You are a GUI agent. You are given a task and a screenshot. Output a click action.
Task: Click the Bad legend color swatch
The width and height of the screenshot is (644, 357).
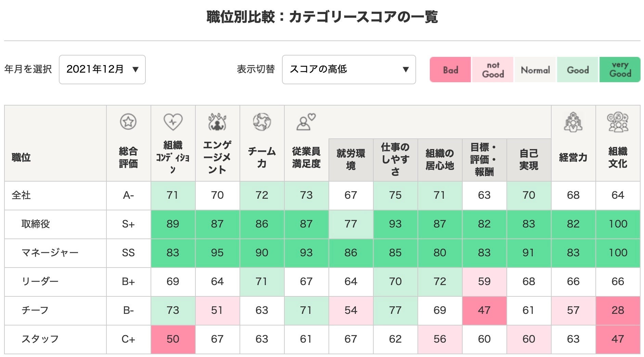450,70
